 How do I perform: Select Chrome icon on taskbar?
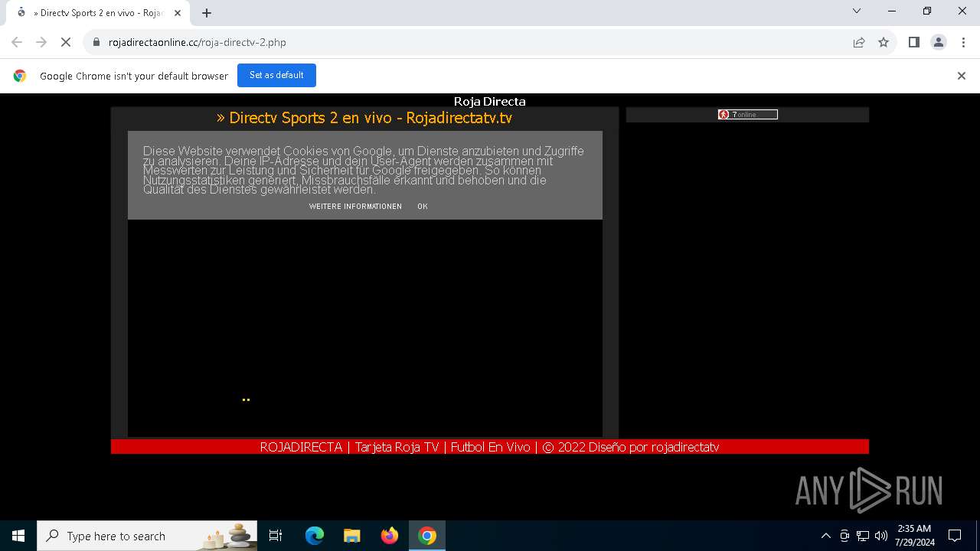pyautogui.click(x=427, y=536)
